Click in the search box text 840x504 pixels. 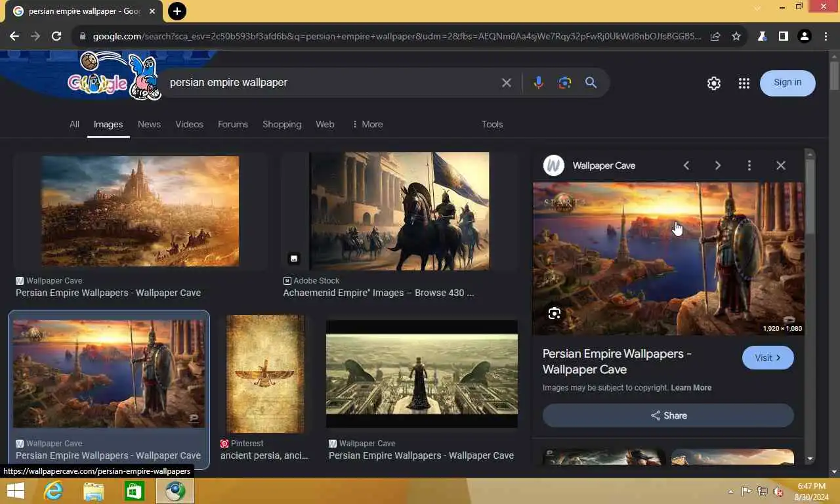click(x=228, y=83)
